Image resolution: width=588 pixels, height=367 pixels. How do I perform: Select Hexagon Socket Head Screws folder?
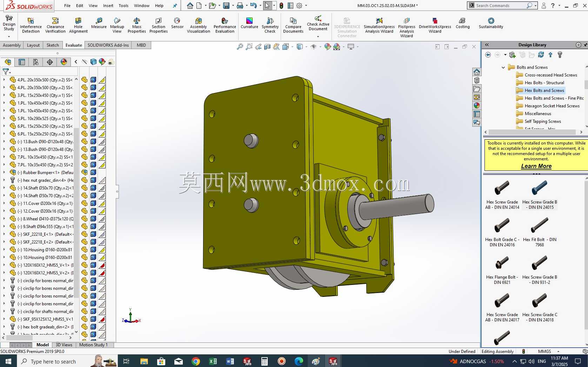(x=548, y=106)
